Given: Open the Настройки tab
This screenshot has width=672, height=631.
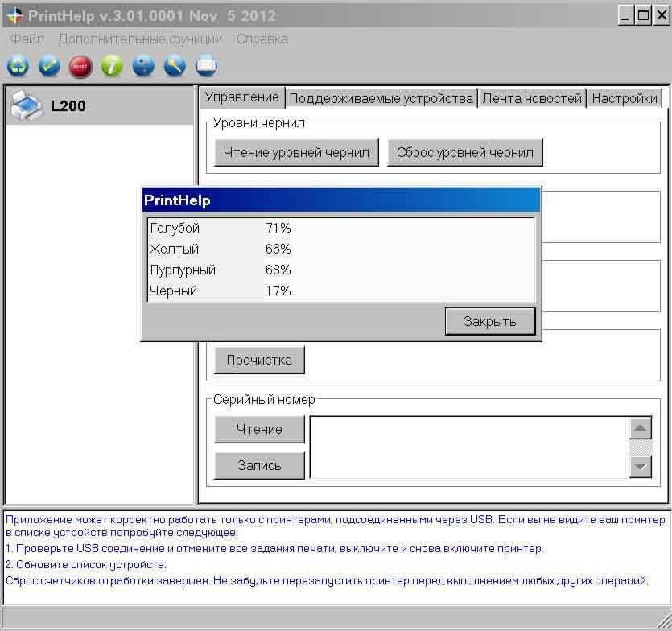Looking at the screenshot, I should pos(625,98).
